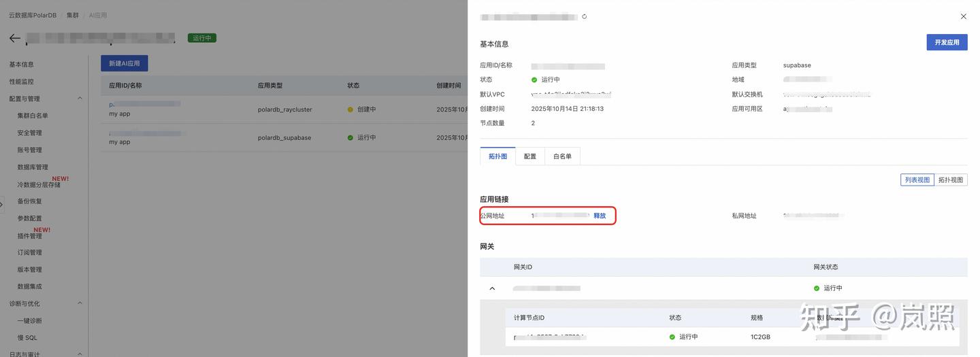Viewport: 980px width, 357px height.
Task: Click the supabase application type value
Action: pos(797,65)
